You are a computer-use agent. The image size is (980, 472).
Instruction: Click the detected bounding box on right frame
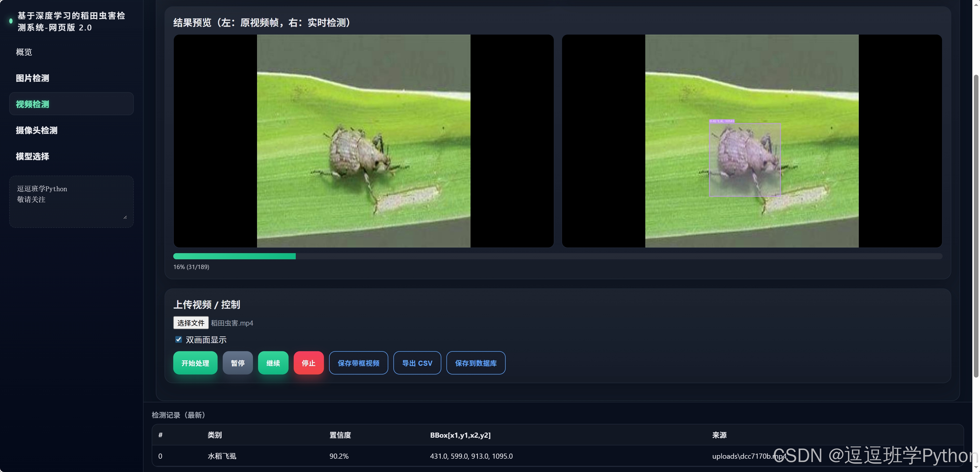coord(744,160)
